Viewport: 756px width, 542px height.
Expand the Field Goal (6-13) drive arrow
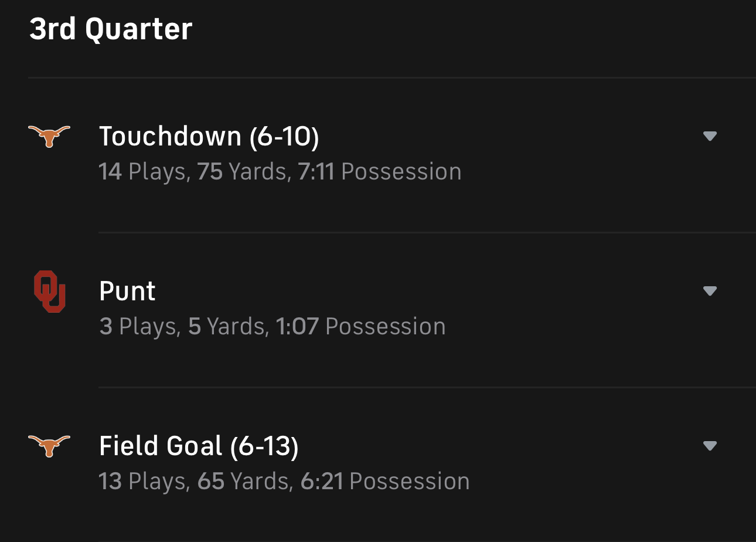710,446
